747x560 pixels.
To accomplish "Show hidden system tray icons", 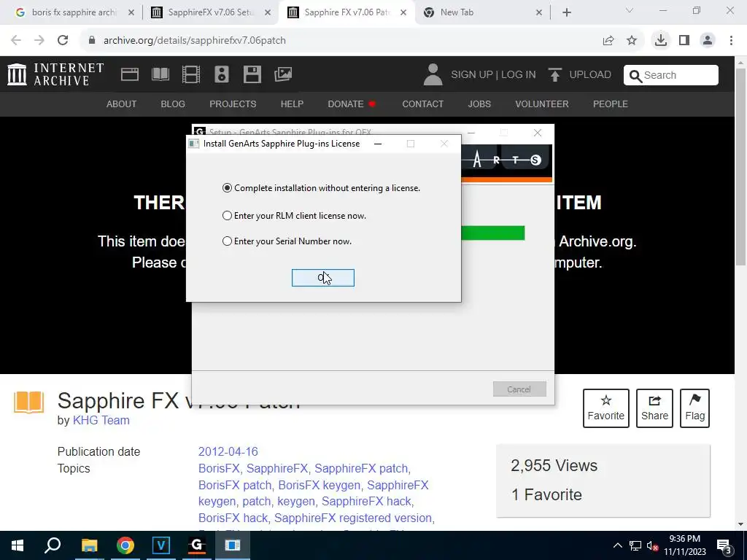I will 617,545.
